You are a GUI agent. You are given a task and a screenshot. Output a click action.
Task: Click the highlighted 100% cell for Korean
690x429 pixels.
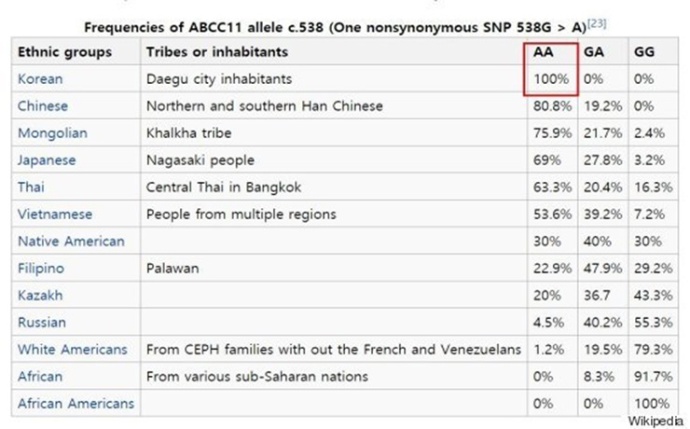[x=549, y=78]
